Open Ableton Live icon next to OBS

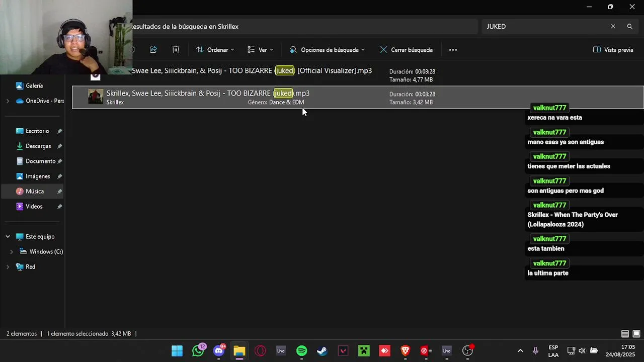pyautogui.click(x=447, y=351)
